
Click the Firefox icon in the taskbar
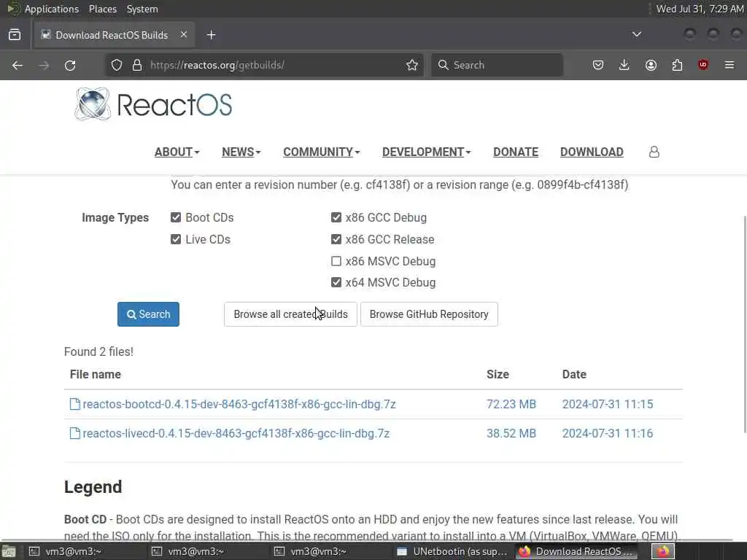click(663, 551)
